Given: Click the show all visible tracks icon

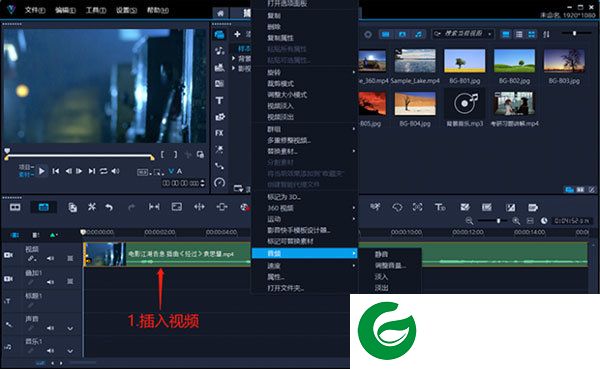Looking at the screenshot, I should tap(15, 235).
